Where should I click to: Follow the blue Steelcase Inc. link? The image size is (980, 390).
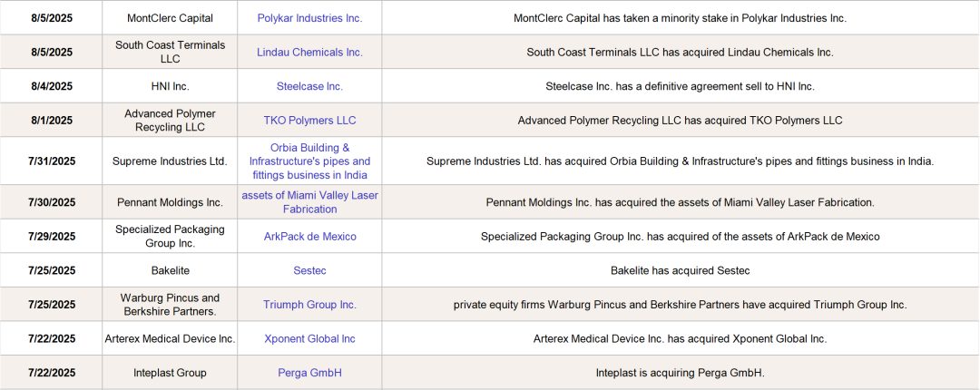pyautogui.click(x=309, y=87)
